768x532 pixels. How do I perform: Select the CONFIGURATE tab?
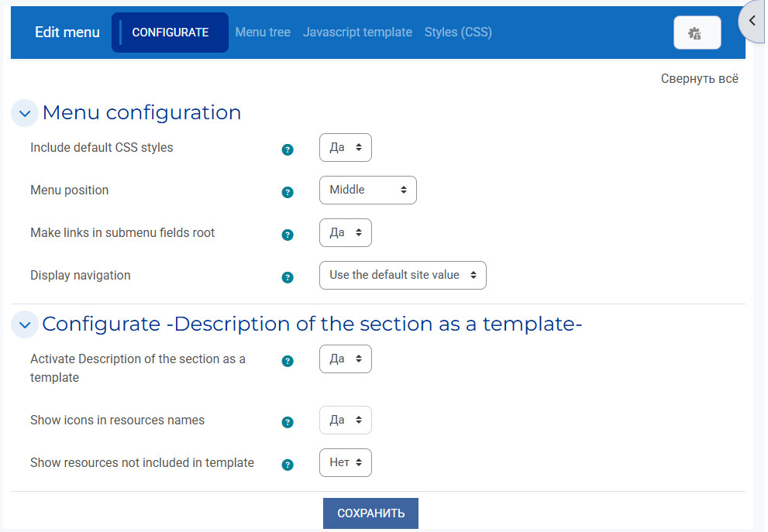(170, 33)
